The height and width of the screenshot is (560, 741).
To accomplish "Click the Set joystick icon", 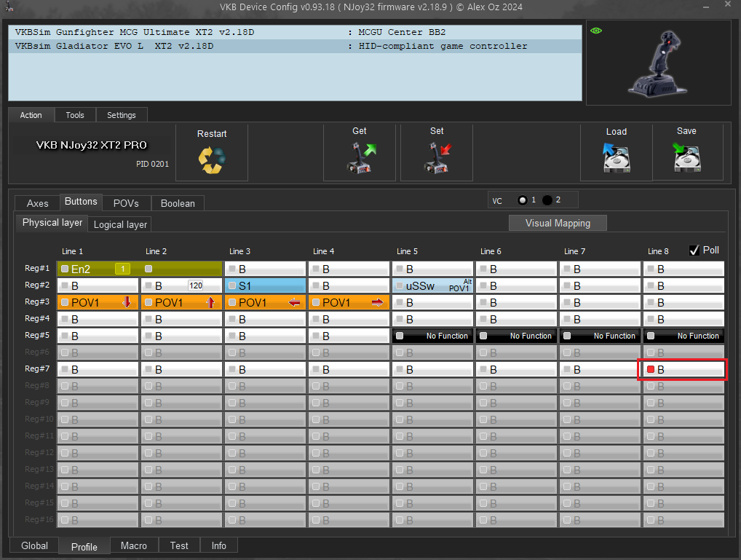I will pyautogui.click(x=437, y=158).
